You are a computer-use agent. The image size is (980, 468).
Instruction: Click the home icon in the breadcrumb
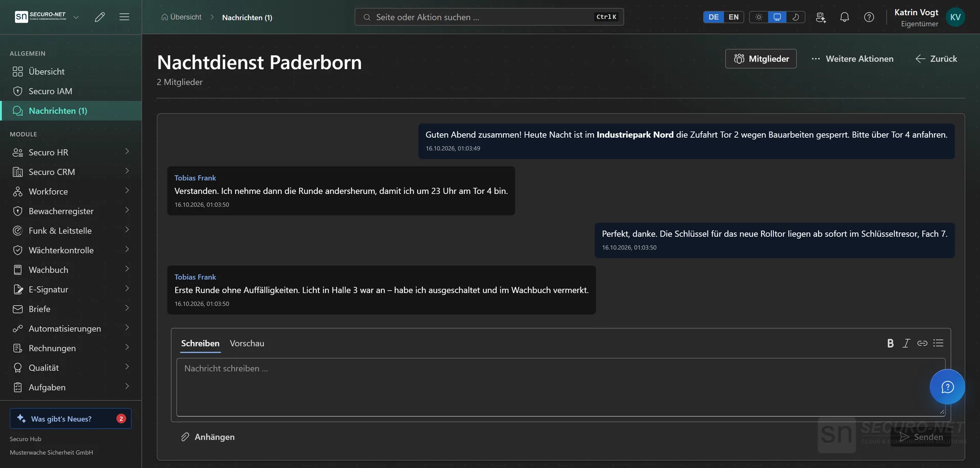click(x=165, y=17)
